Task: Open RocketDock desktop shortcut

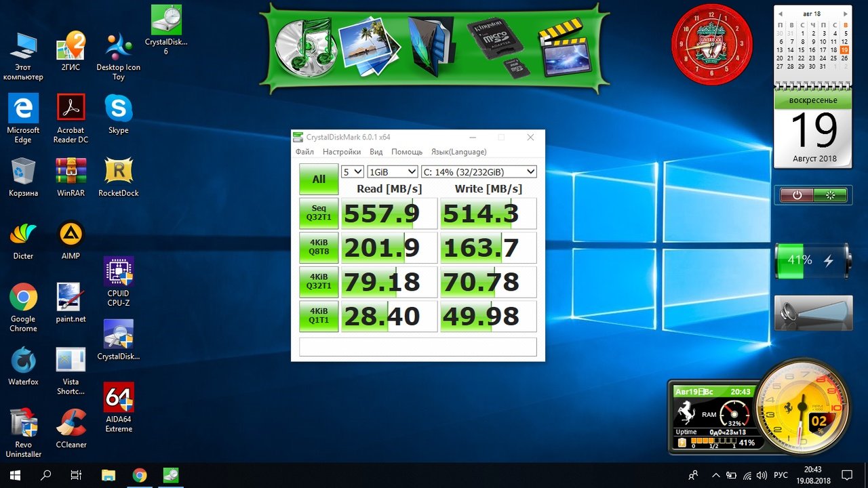Action: pyautogui.click(x=119, y=177)
